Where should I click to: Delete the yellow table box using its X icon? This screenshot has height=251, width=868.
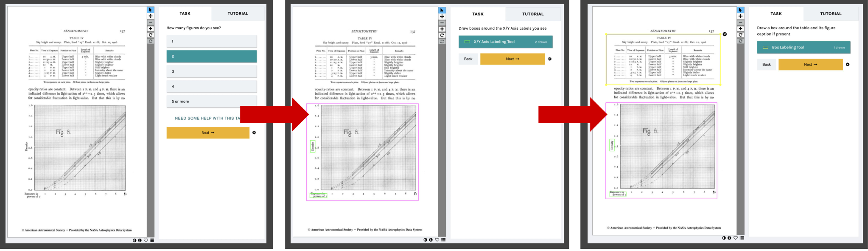click(725, 34)
